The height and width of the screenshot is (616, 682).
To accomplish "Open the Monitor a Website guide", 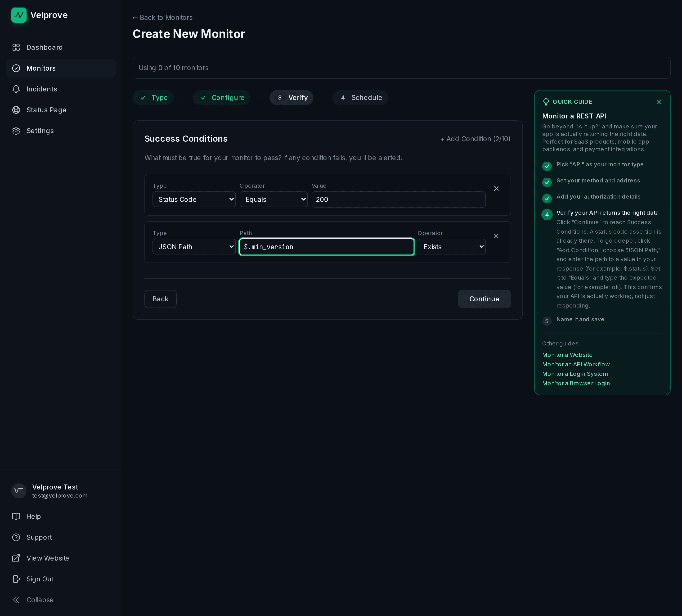I will pos(567,355).
